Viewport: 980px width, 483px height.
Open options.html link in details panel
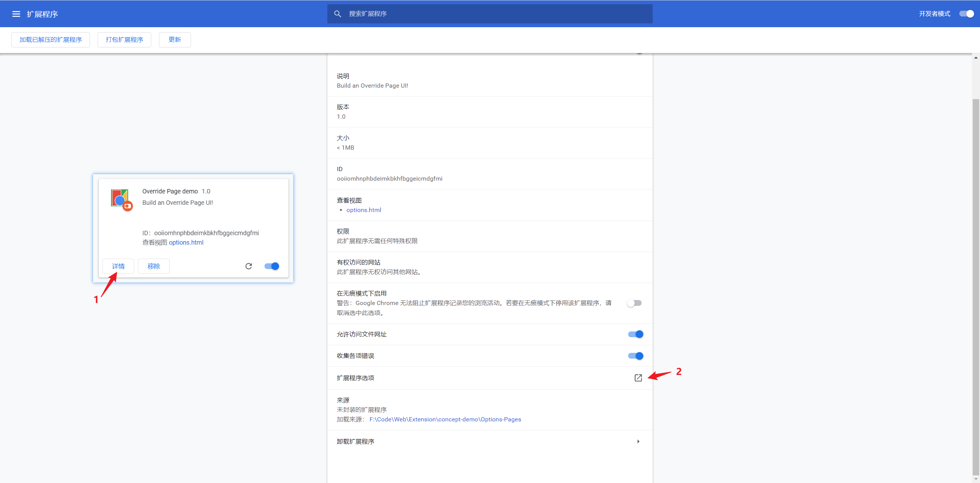coord(364,210)
